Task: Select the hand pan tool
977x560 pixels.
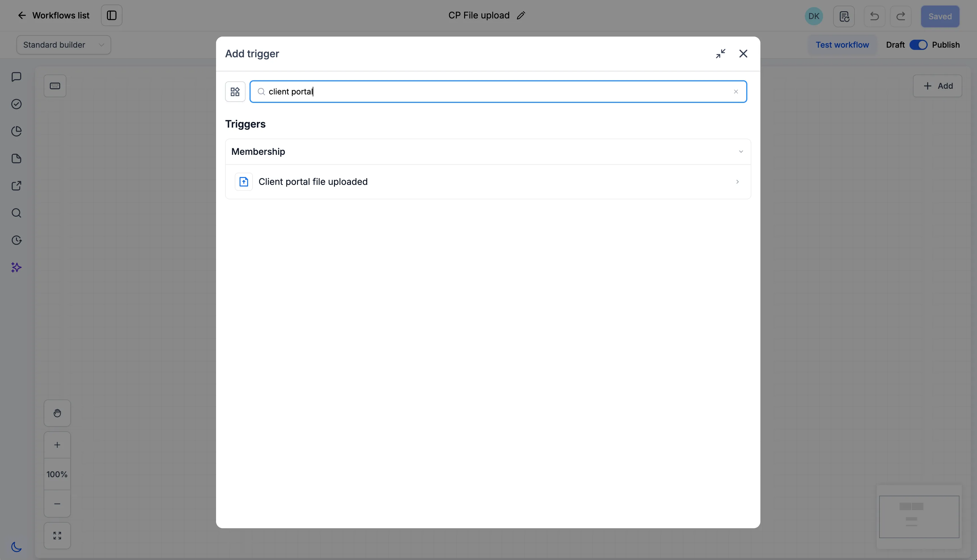Action: click(x=57, y=413)
